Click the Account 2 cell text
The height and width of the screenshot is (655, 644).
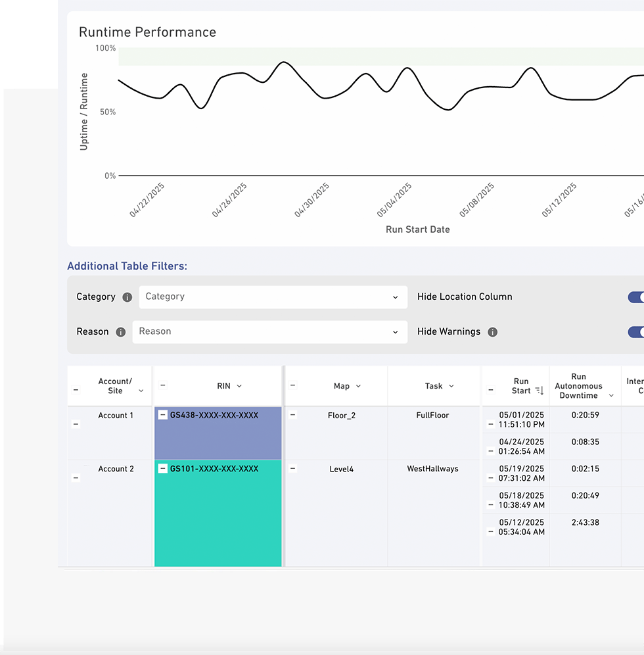[x=116, y=469]
